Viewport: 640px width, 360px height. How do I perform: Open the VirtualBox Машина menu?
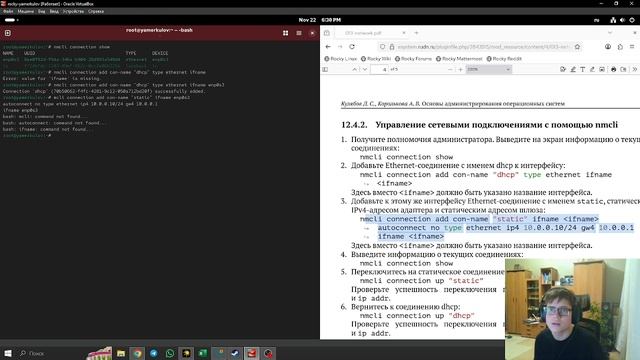[25, 11]
